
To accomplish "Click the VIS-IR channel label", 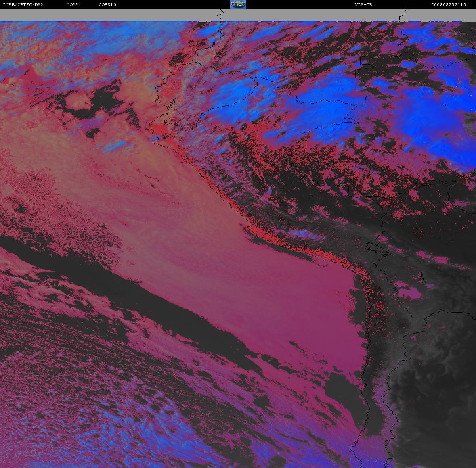I will click(363, 4).
